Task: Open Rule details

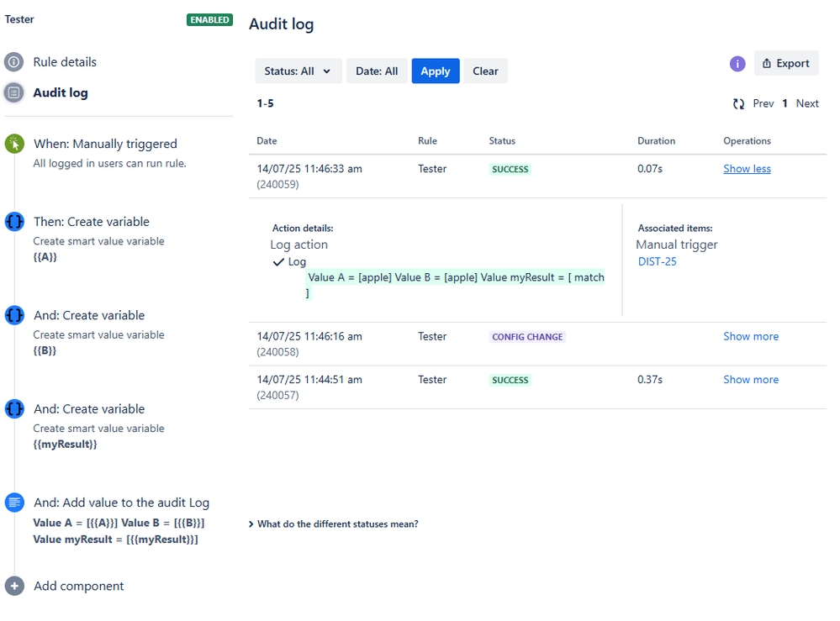Action: [x=65, y=62]
